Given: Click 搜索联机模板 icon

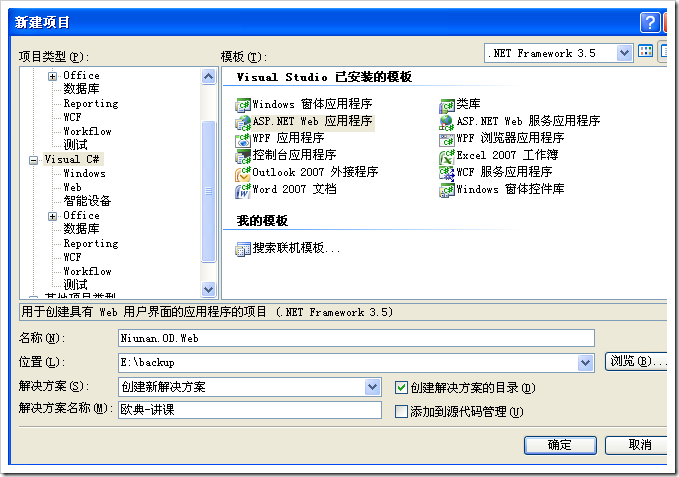Looking at the screenshot, I should pos(242,249).
